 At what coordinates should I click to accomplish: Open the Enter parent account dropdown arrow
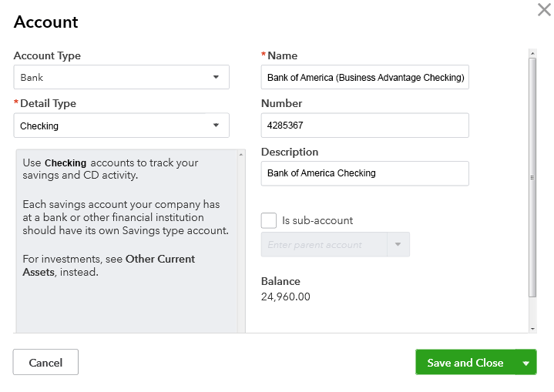pyautogui.click(x=398, y=244)
